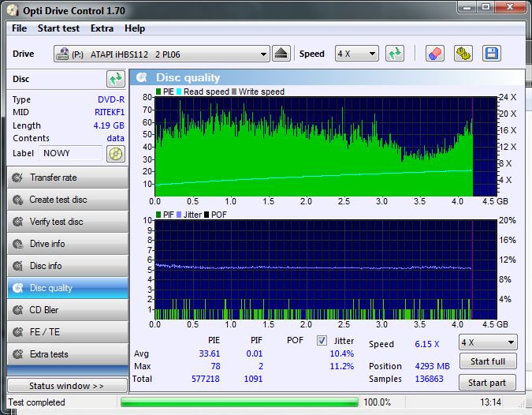The image size is (532, 415).
Task: Refresh the drive speed setting icon
Action: 395,54
